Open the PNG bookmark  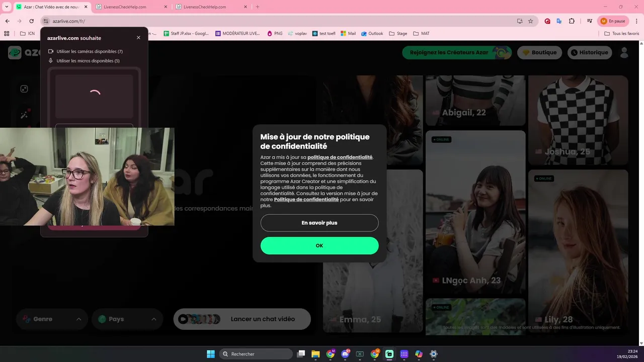(x=275, y=34)
